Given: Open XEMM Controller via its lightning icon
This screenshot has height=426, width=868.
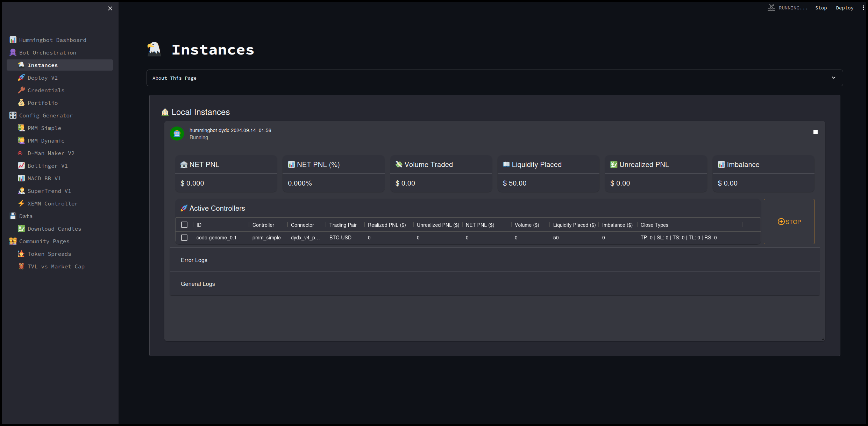Looking at the screenshot, I should coord(21,203).
